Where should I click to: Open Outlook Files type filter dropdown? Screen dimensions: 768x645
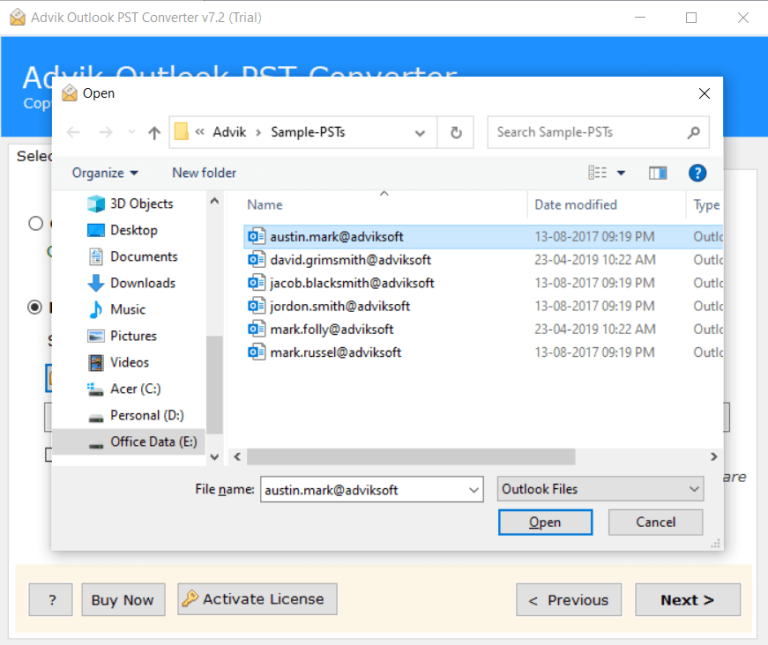[600, 489]
